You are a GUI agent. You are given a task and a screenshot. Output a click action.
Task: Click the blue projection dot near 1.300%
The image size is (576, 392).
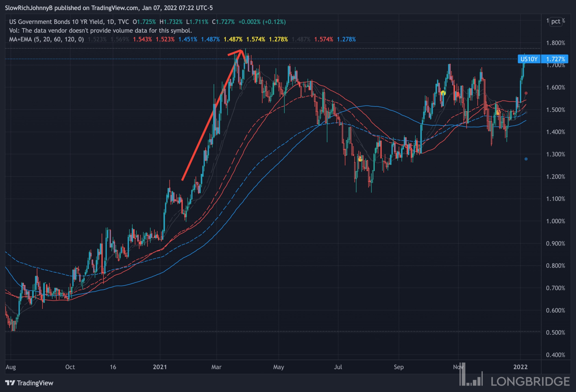point(526,159)
